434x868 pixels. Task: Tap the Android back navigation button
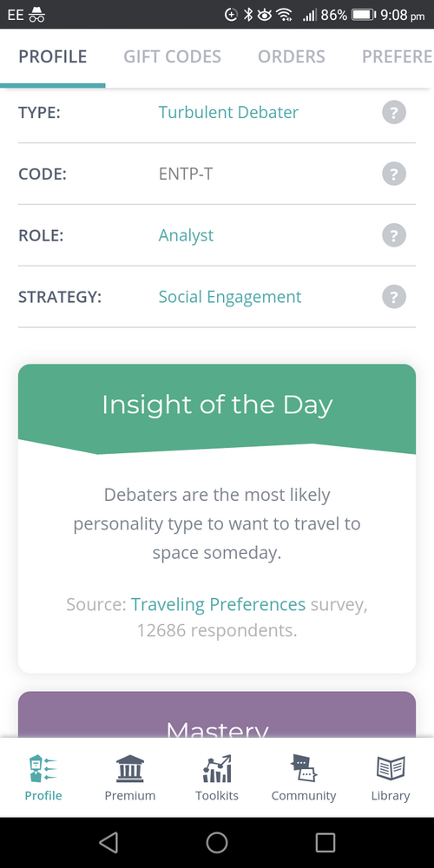click(108, 843)
